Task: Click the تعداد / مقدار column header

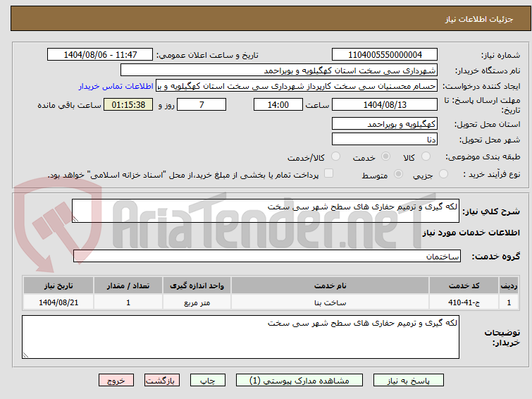Action: (128, 286)
